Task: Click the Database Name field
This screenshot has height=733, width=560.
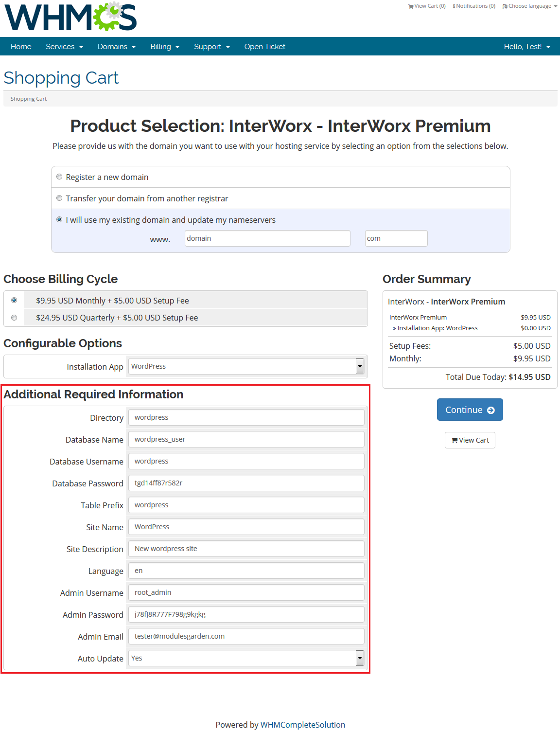Action: [246, 439]
